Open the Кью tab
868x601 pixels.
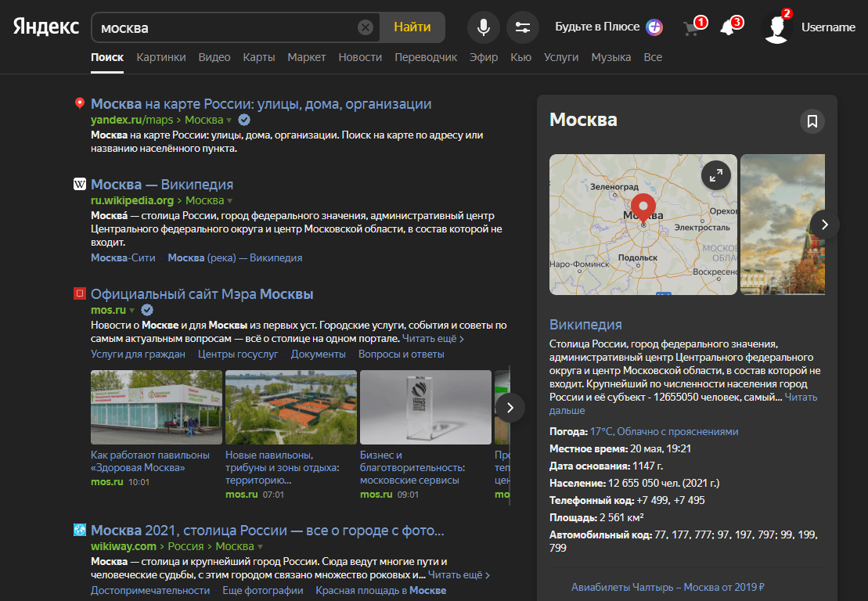pyautogui.click(x=521, y=57)
